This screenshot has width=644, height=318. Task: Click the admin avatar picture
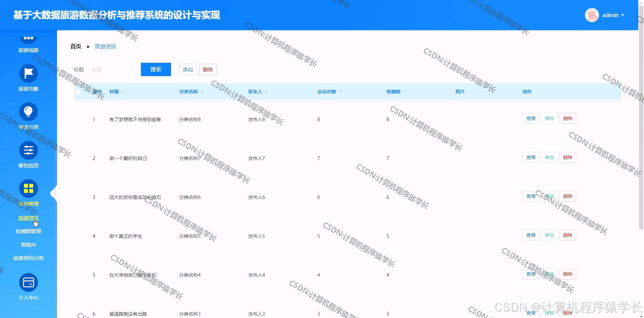592,15
